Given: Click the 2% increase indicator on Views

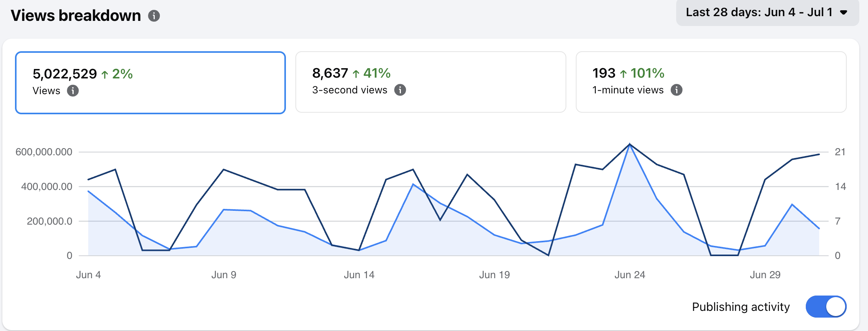Looking at the screenshot, I should click(117, 74).
